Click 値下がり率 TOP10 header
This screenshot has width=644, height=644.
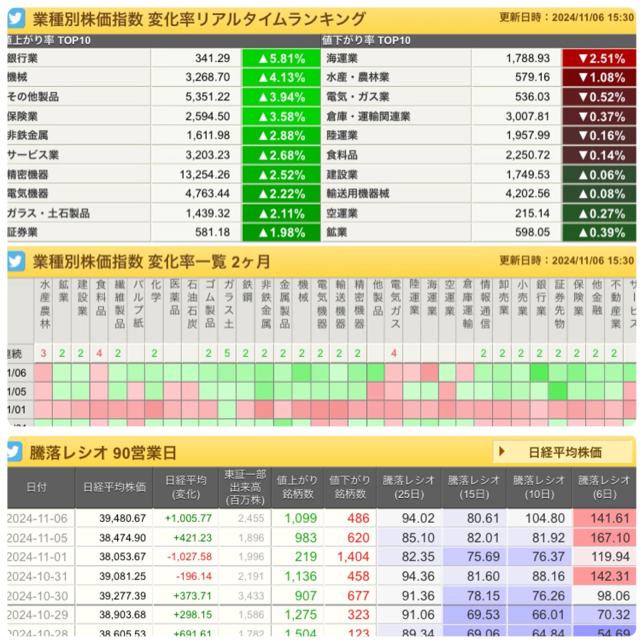coord(366,40)
